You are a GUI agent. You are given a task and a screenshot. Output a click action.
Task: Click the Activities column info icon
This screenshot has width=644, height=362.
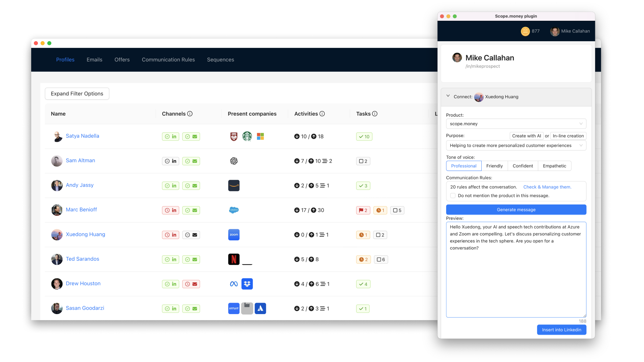(322, 114)
